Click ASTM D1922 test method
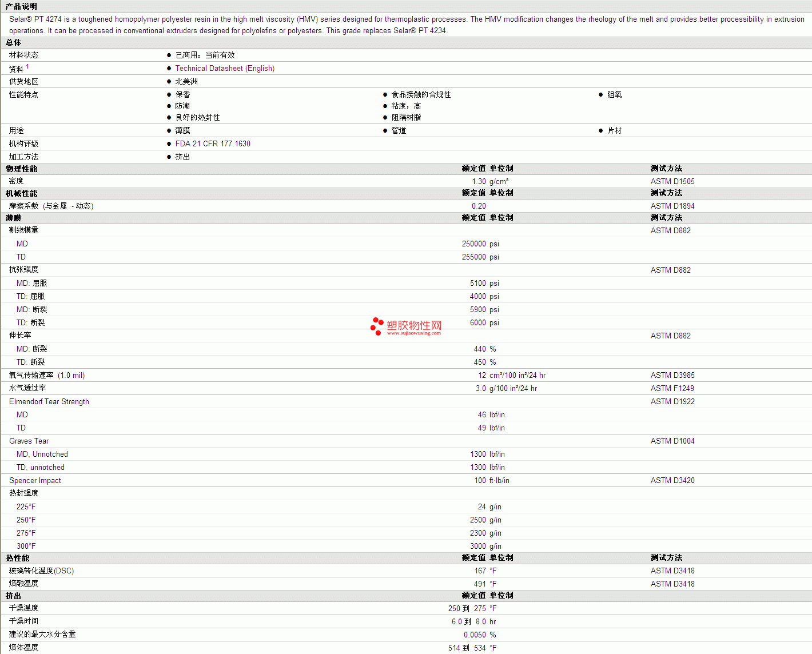Viewport: 812px width, 654px height. [672, 402]
